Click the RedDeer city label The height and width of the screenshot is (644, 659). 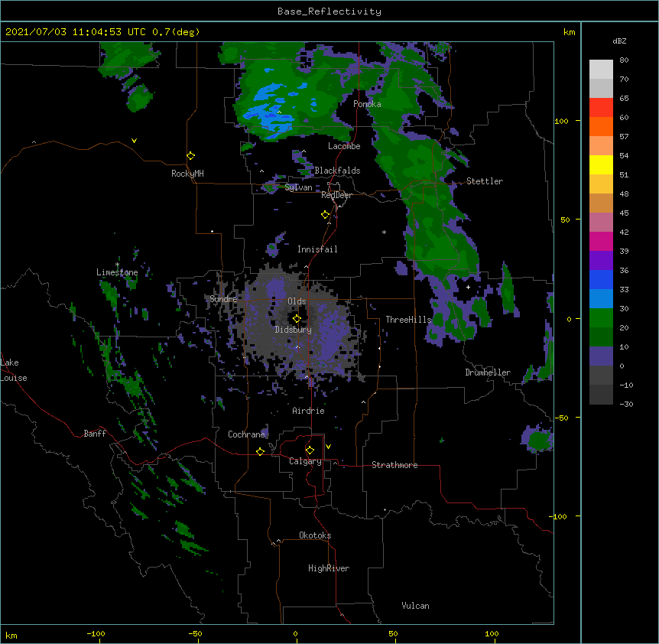point(336,195)
